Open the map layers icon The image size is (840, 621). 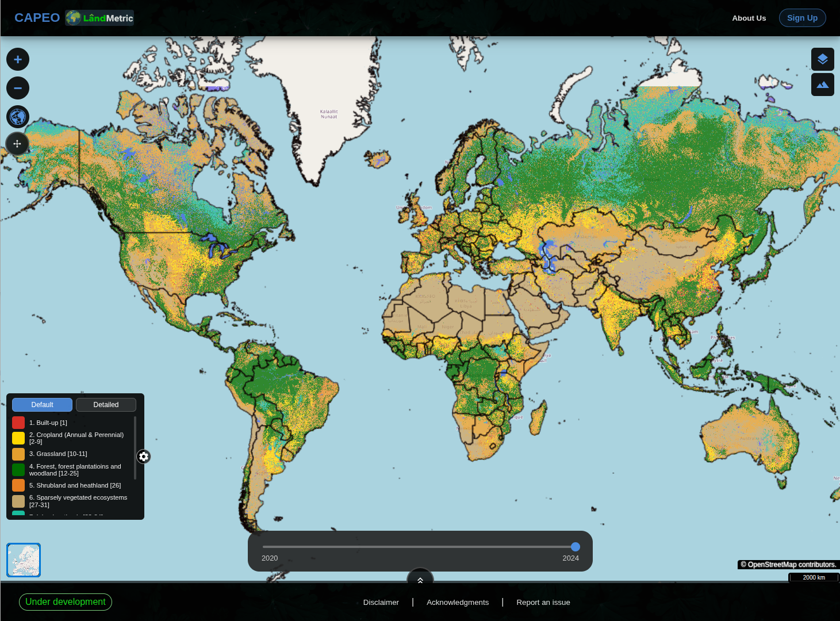point(823,59)
